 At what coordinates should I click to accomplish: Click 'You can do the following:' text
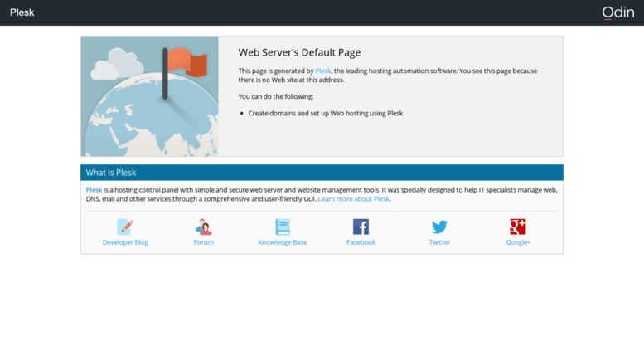click(276, 96)
